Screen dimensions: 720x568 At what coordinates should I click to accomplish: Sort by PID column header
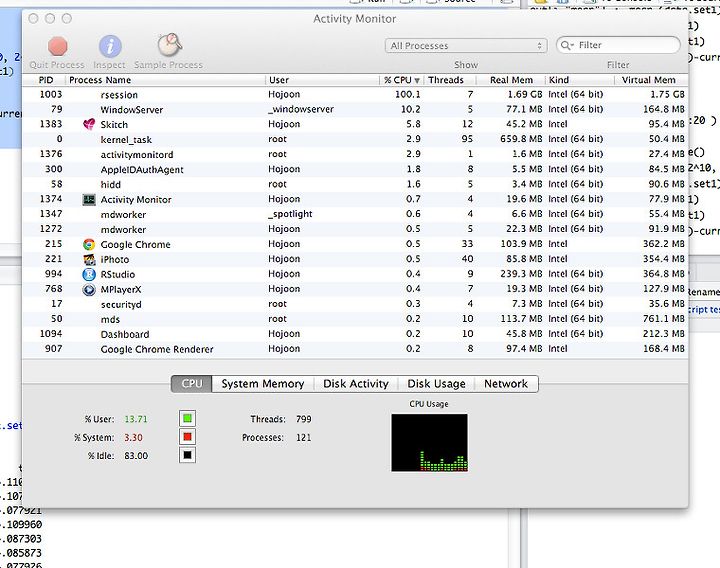coord(46,80)
